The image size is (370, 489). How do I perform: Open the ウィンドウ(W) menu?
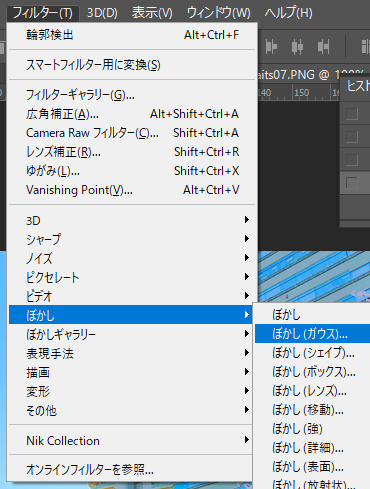219,13
